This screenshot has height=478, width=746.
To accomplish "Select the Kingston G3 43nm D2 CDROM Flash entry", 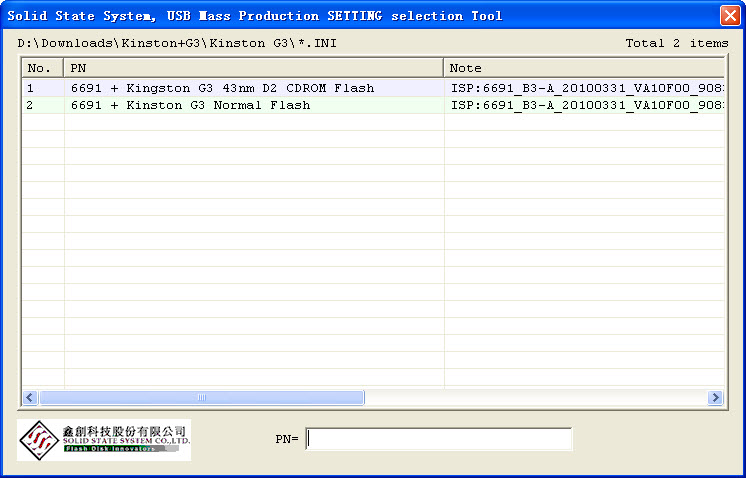I will 222,88.
